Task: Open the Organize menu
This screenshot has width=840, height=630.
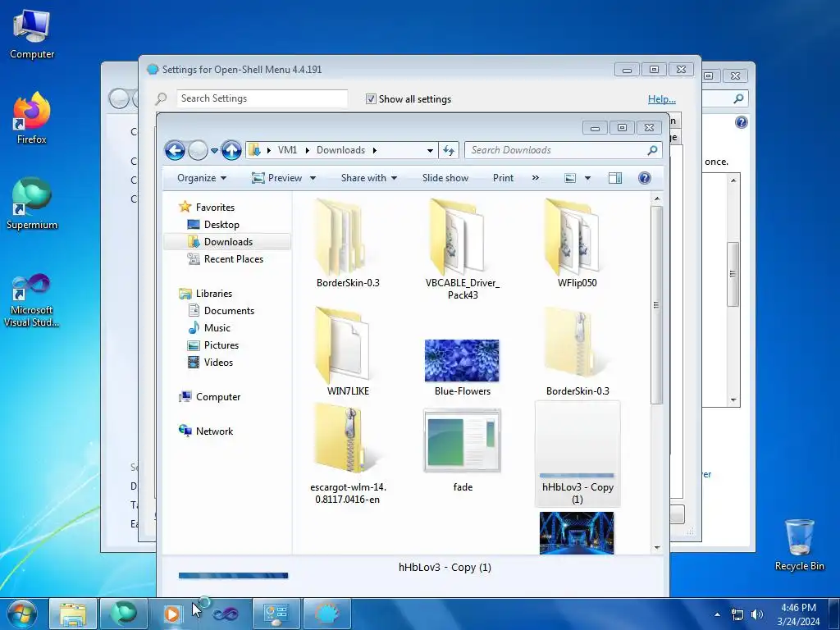Action: coord(202,178)
